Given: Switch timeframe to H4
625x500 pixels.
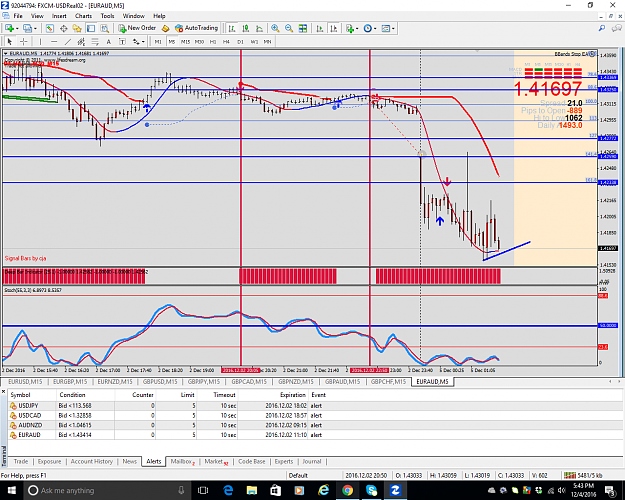Looking at the screenshot, I should click(226, 41).
